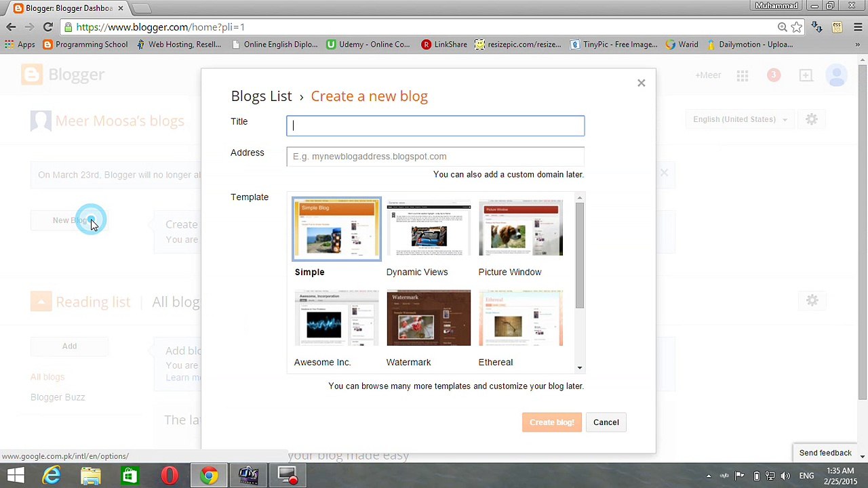Open the blogs settings gear icon
Screen dimensions: 868x488
coord(812,119)
